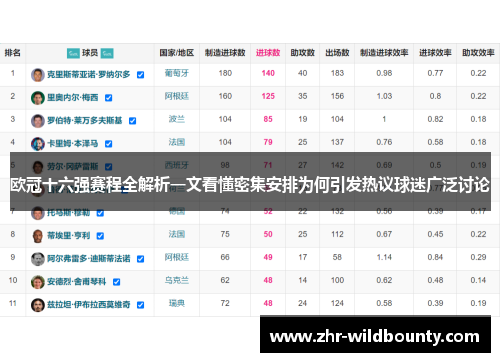This screenshot has height=362, width=500.
Task: Open player link 罗伯特·莱万多夫斯基
Action: pyautogui.click(x=85, y=120)
